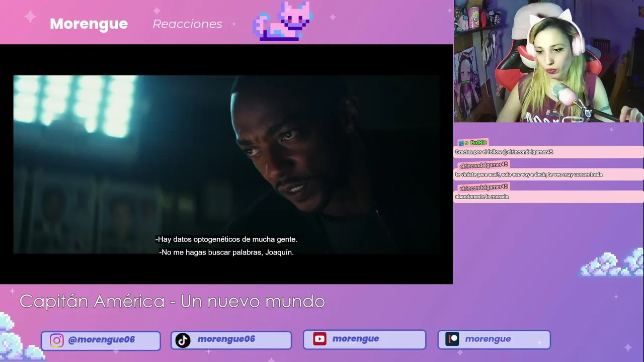Click the 'abandonaste la morada' chat message
Screen dimensions: 644x362
(x=482, y=197)
